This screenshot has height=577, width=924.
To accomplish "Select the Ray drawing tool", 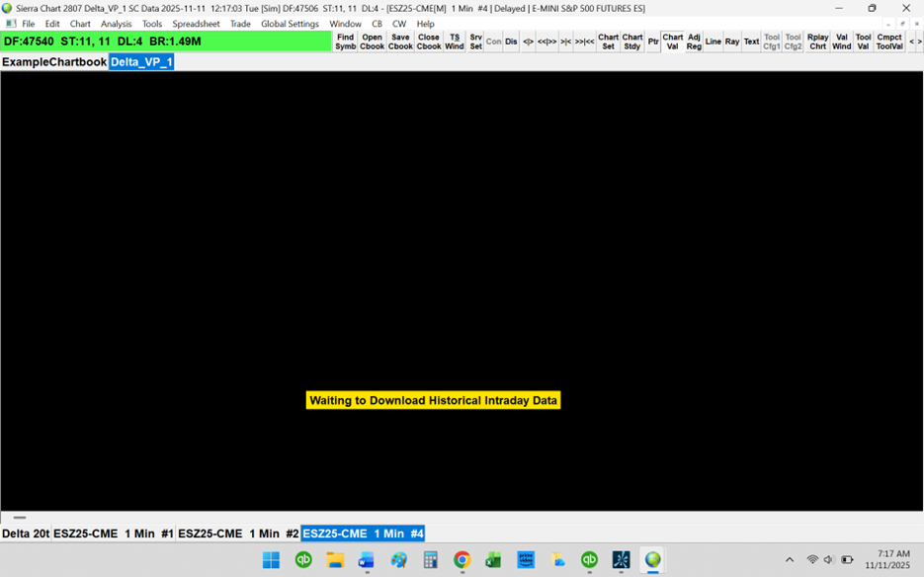I will (732, 41).
